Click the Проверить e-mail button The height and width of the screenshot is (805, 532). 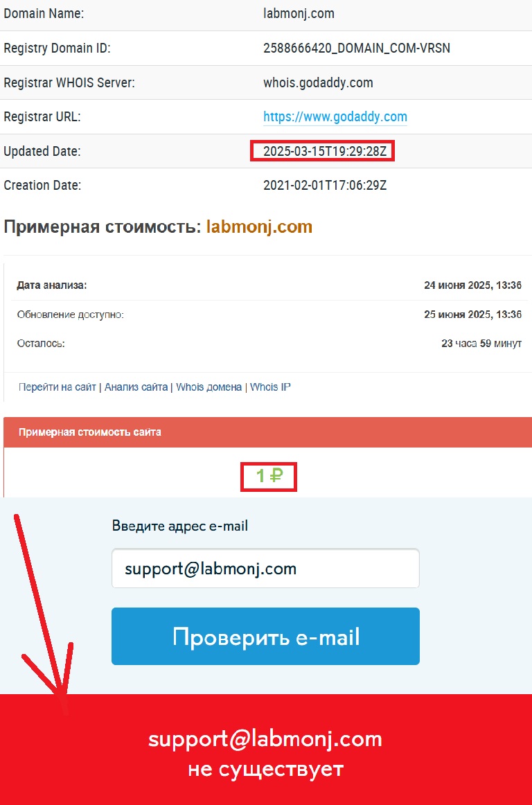(x=265, y=637)
